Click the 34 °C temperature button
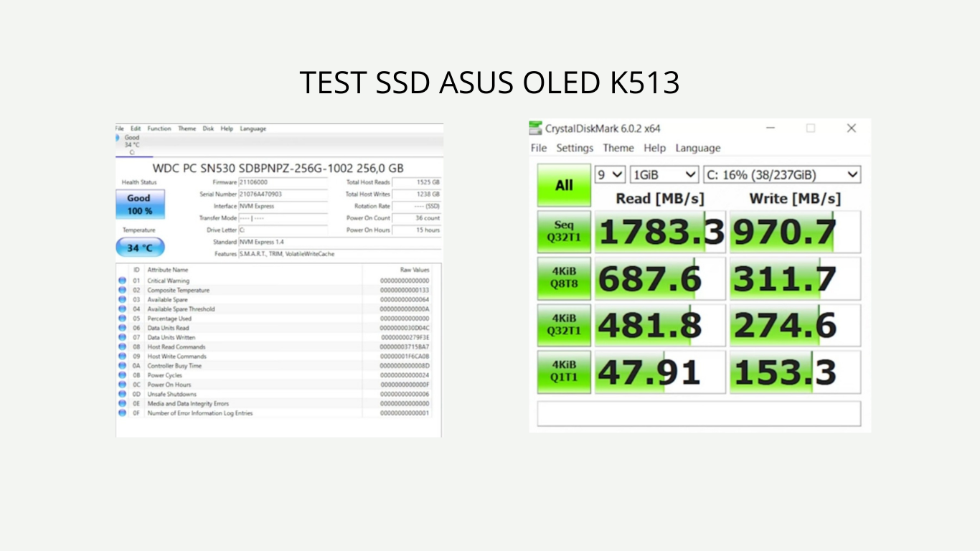The width and height of the screenshot is (980, 551). click(x=140, y=248)
